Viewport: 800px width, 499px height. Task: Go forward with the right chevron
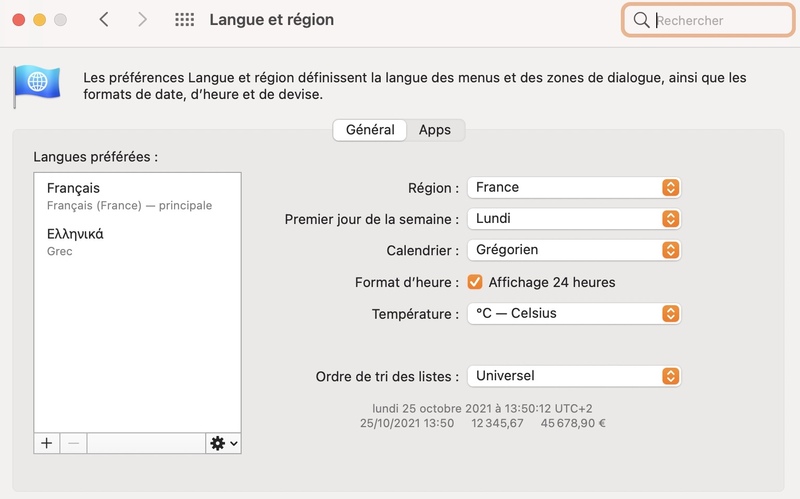[x=142, y=20]
